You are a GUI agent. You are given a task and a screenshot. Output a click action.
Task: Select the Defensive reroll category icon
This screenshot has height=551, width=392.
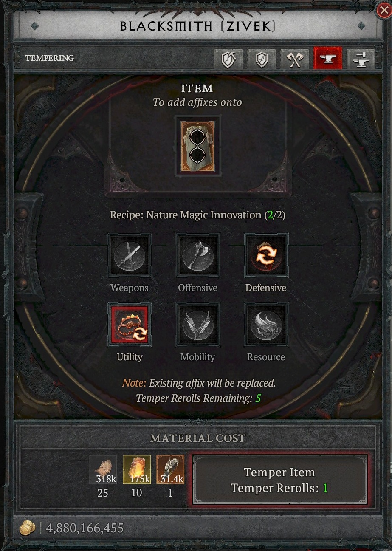pos(266,255)
